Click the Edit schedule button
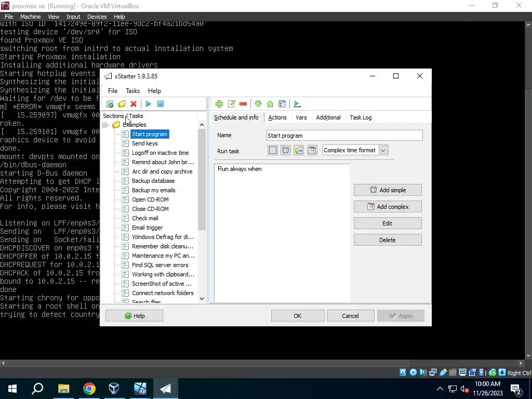The image size is (532, 399). tap(388, 223)
